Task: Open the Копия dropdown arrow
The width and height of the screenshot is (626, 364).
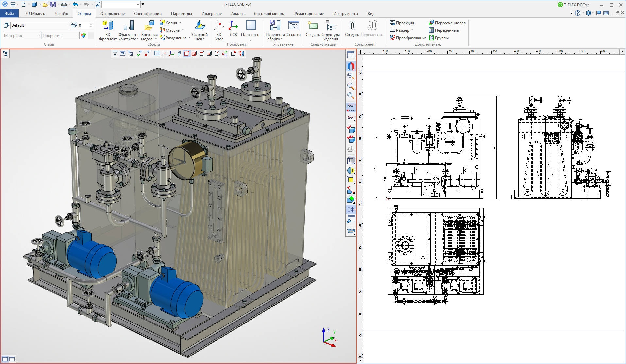Action: tap(180, 23)
